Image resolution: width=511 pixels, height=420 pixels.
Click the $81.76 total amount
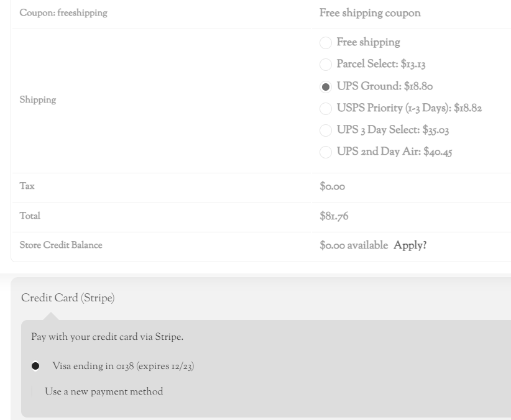334,216
